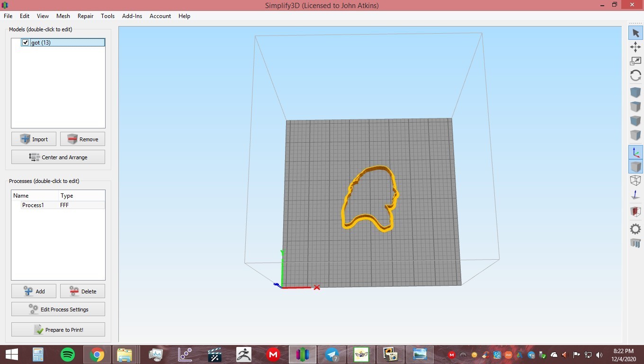Viewport: 644px width, 364px height.
Task: Open Telegram from the taskbar
Action: [x=331, y=355]
